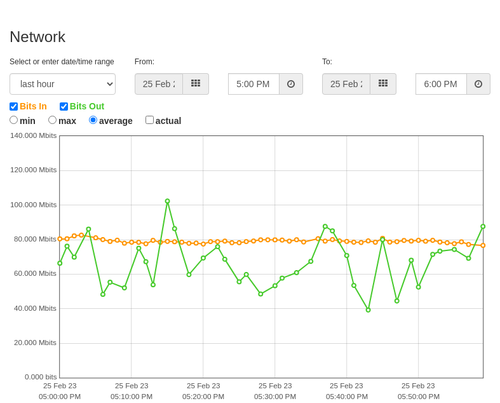Viewport: 500px width, 403px height.
Task: Open the To date calendar picker icon
Action: pyautogui.click(x=383, y=84)
